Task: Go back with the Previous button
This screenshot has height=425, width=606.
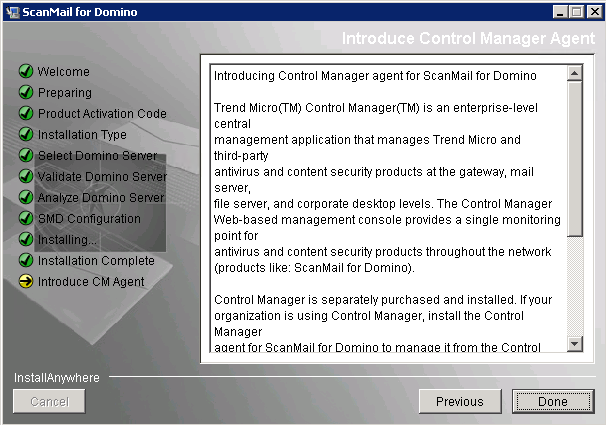Action: pos(460,402)
